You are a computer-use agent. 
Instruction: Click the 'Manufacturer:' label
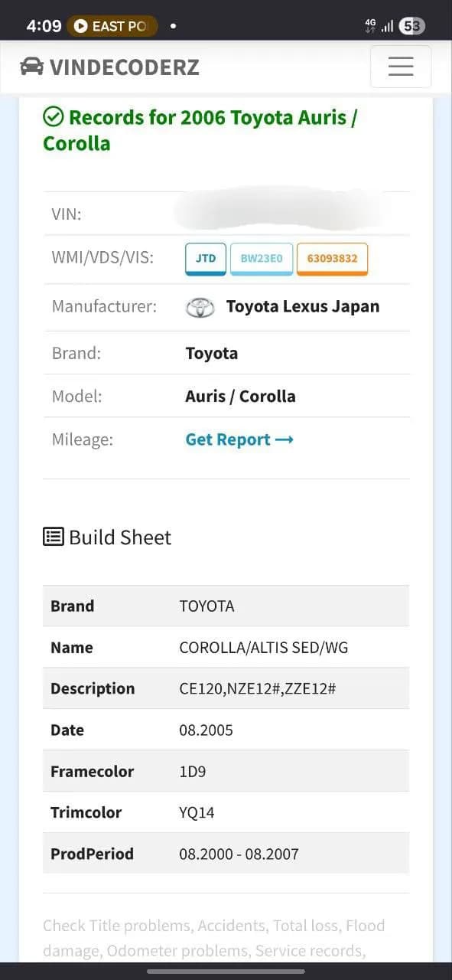pyautogui.click(x=104, y=307)
